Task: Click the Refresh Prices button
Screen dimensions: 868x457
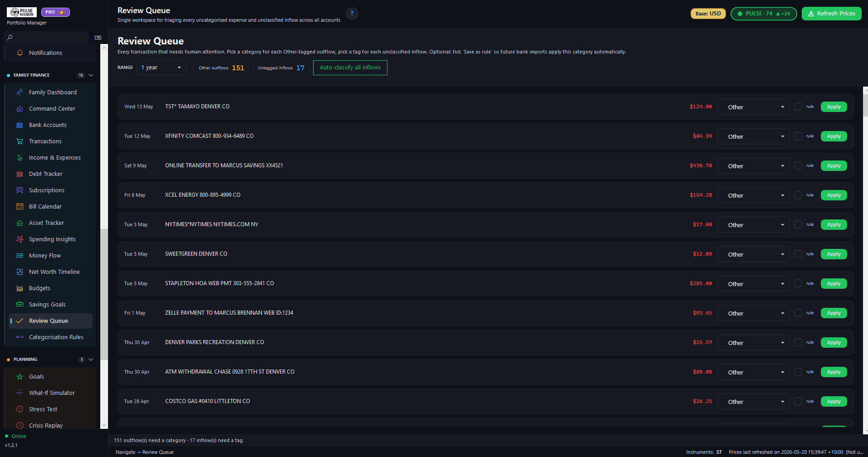Action: point(832,14)
